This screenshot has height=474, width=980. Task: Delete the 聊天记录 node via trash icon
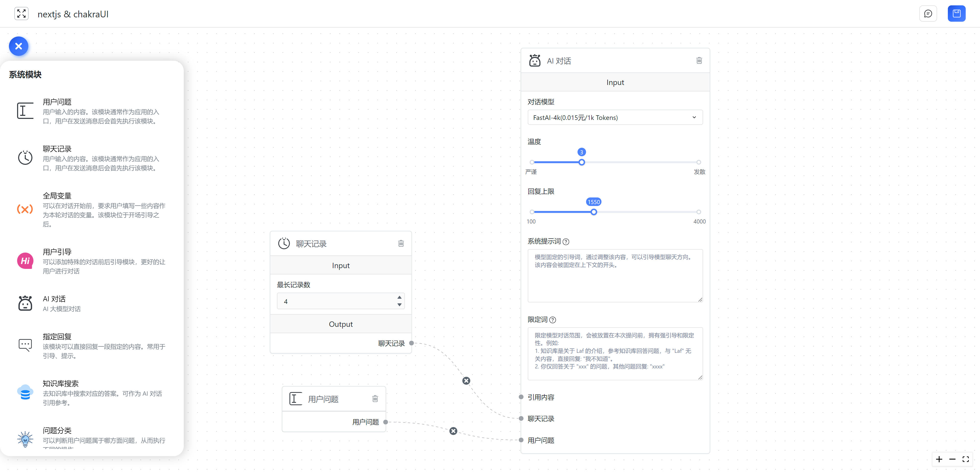[401, 243]
